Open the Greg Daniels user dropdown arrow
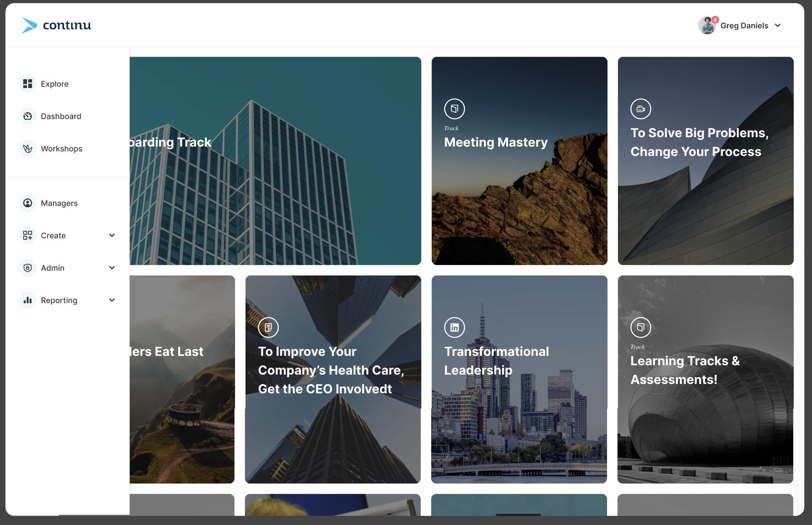The width and height of the screenshot is (812, 525). coord(778,26)
